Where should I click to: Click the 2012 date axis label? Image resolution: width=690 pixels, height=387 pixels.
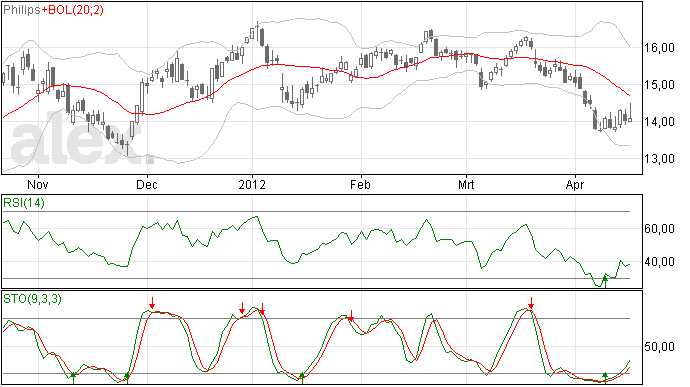(252, 184)
